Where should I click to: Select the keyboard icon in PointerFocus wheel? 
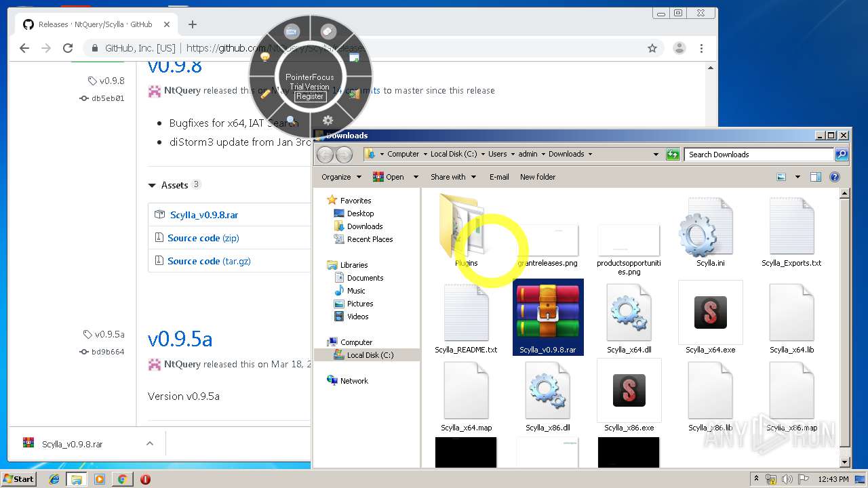(292, 32)
